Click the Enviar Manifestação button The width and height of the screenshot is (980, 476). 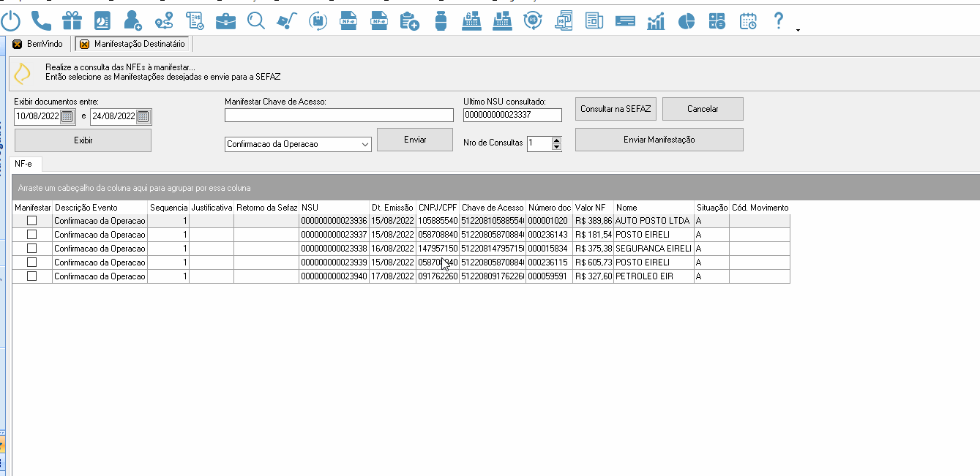tap(659, 140)
